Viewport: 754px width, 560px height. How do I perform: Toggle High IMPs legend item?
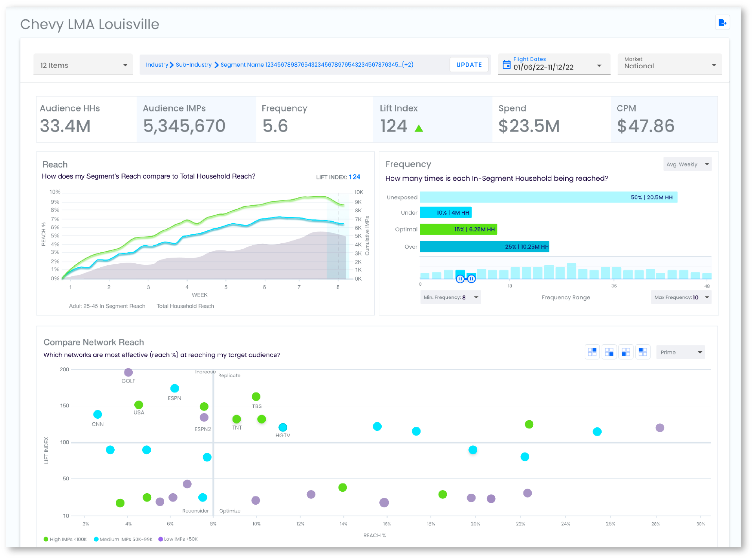[65, 539]
